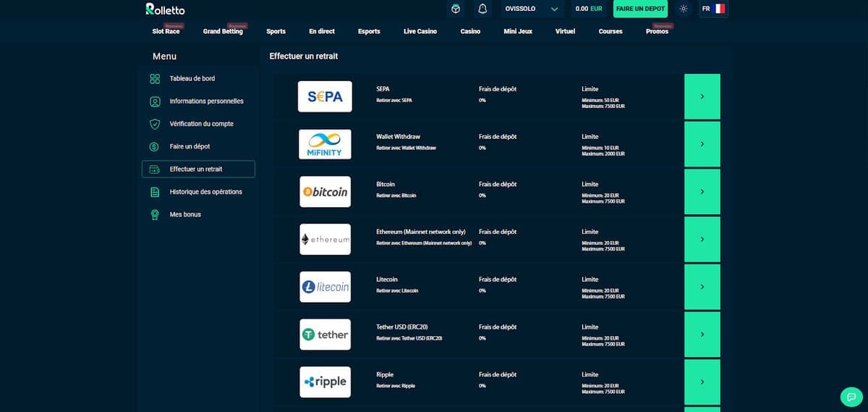Select Faire un dépot in sidebar menu
Viewport: 868px width, 412px height.
tap(190, 146)
